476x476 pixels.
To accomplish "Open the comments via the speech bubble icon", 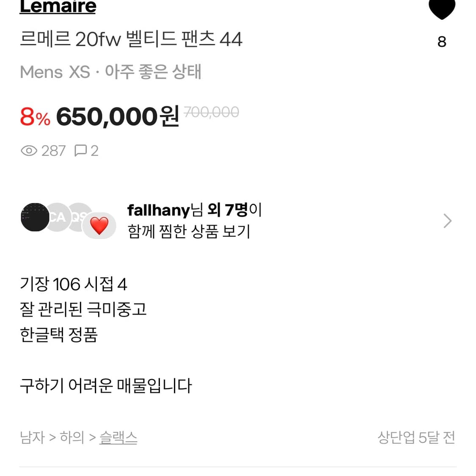I will 81,151.
